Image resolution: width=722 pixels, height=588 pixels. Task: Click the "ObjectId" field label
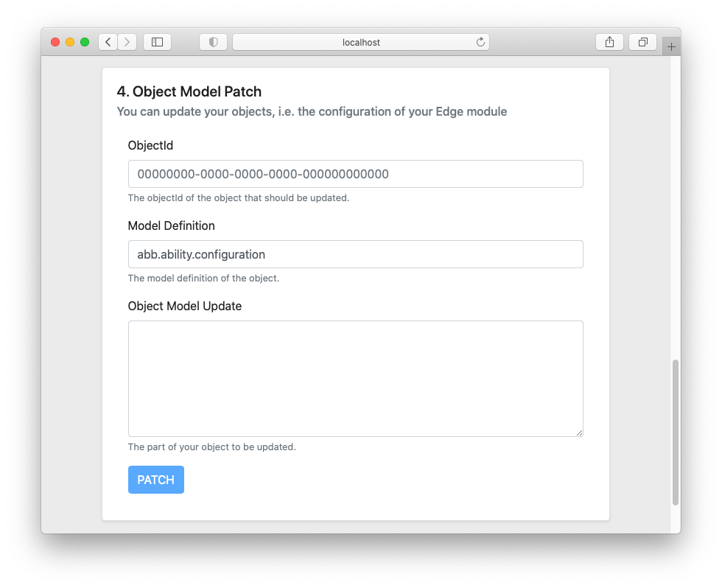[150, 145]
